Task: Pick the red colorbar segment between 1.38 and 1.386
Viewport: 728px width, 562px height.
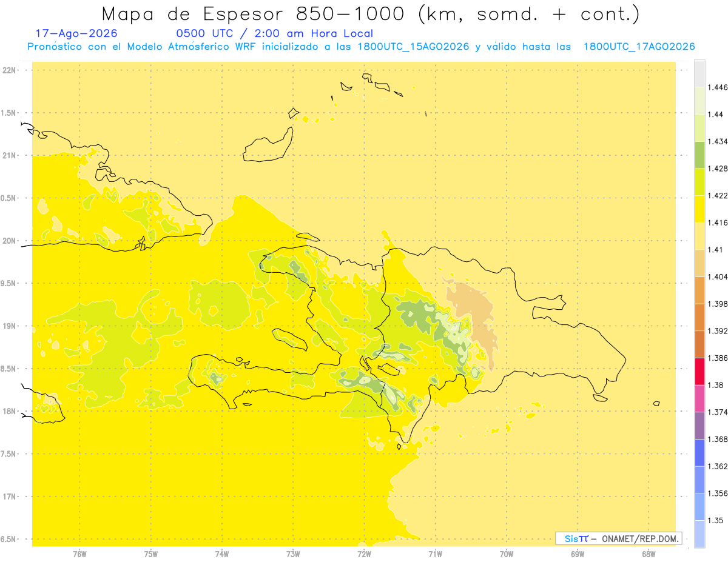Action: [699, 372]
